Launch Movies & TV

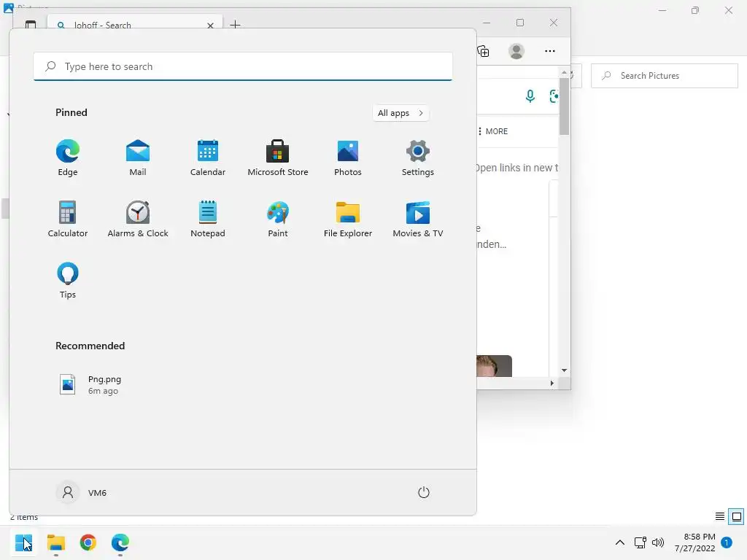418,219
